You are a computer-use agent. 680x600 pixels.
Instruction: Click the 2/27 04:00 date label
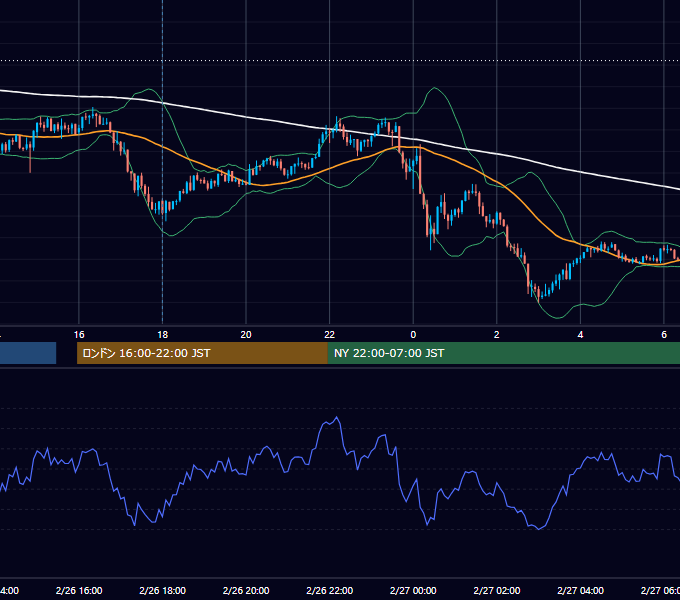[580, 590]
